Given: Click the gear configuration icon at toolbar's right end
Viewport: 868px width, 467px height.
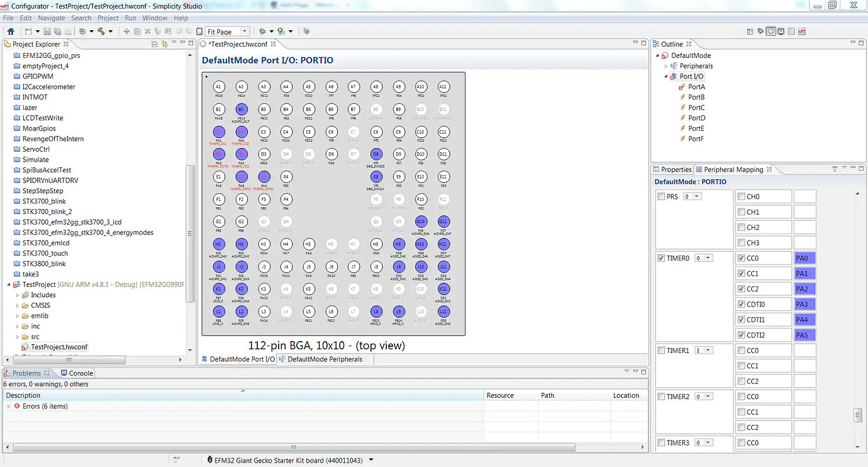Looking at the screenshot, I should point(306,30).
